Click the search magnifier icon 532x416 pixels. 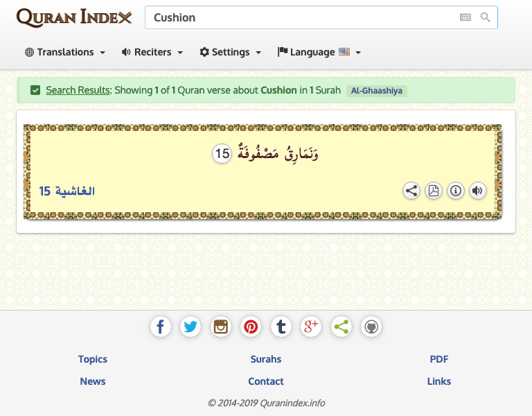coord(486,17)
